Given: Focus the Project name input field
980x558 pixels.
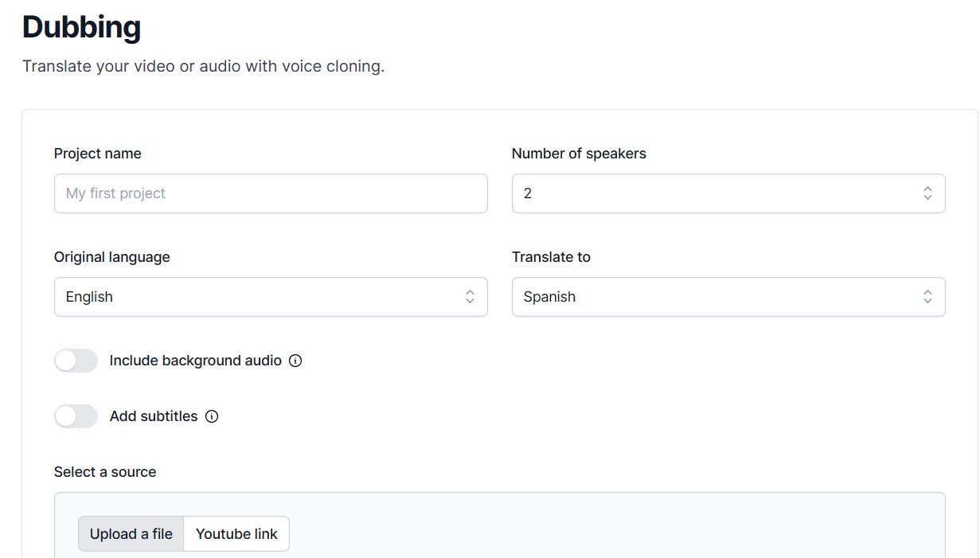Looking at the screenshot, I should pos(271,193).
